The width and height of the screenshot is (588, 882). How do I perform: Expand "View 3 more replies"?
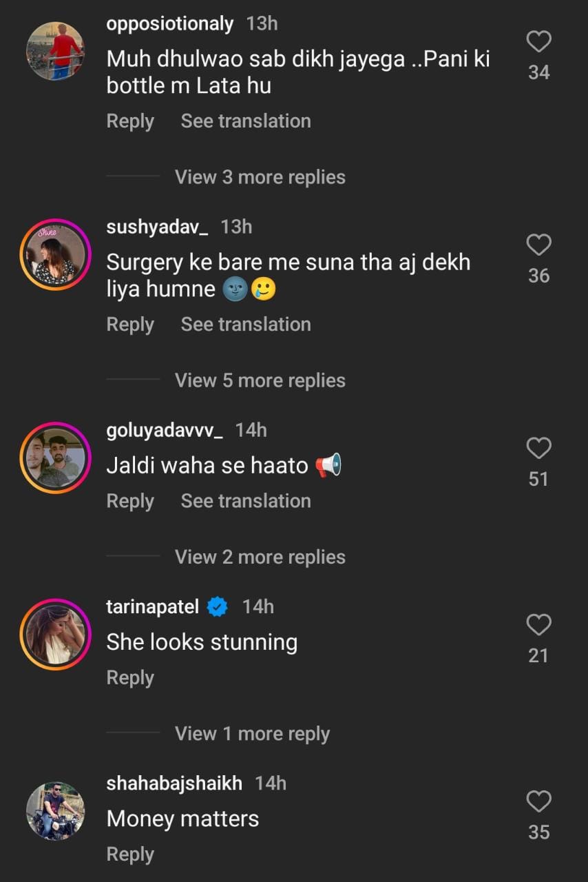[x=260, y=177]
